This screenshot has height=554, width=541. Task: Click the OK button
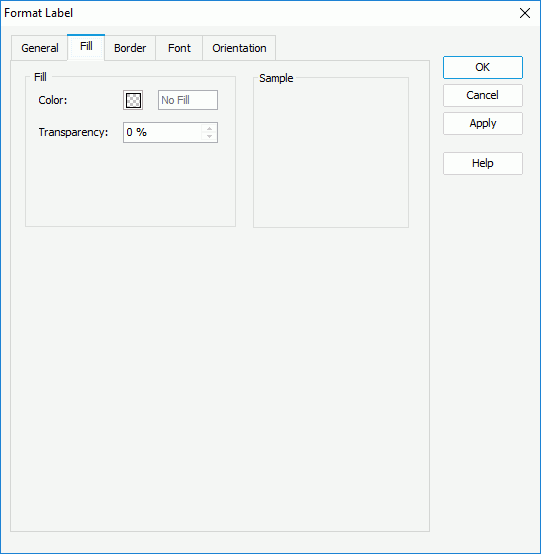(483, 67)
